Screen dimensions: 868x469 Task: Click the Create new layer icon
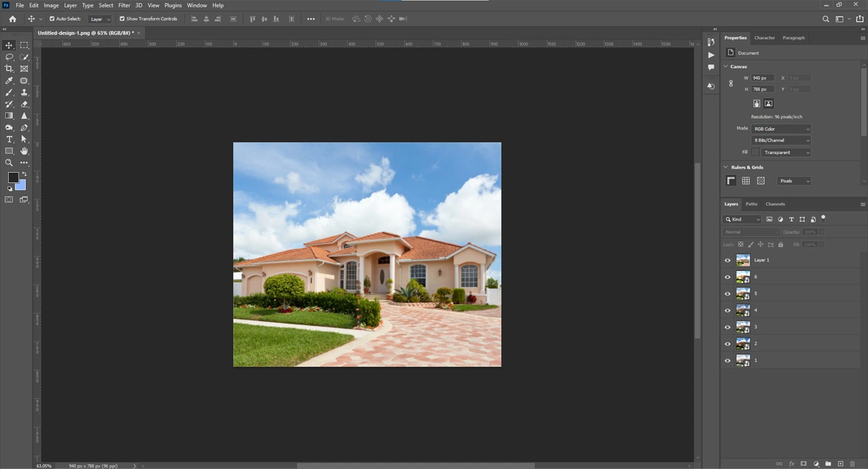click(x=841, y=464)
